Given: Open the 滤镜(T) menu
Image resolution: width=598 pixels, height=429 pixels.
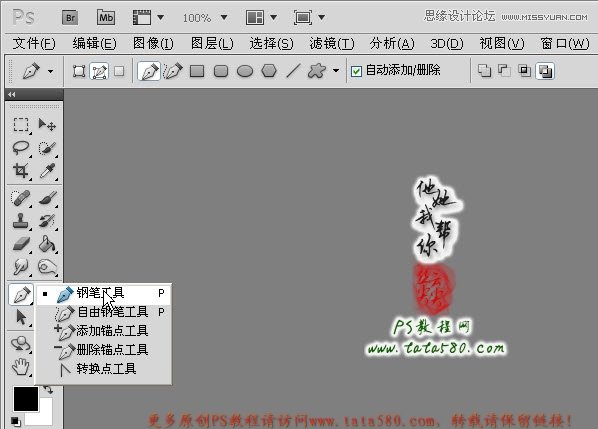Looking at the screenshot, I should pos(332,44).
